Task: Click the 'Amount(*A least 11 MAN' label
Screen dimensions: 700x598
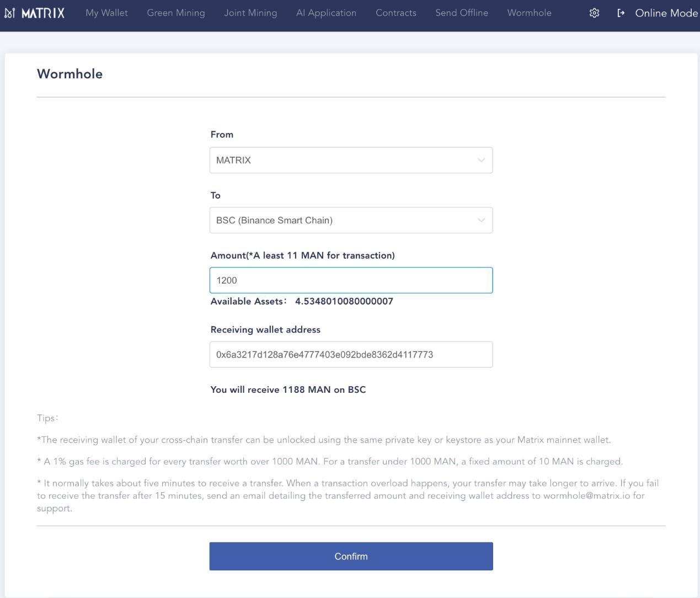Action: click(303, 255)
